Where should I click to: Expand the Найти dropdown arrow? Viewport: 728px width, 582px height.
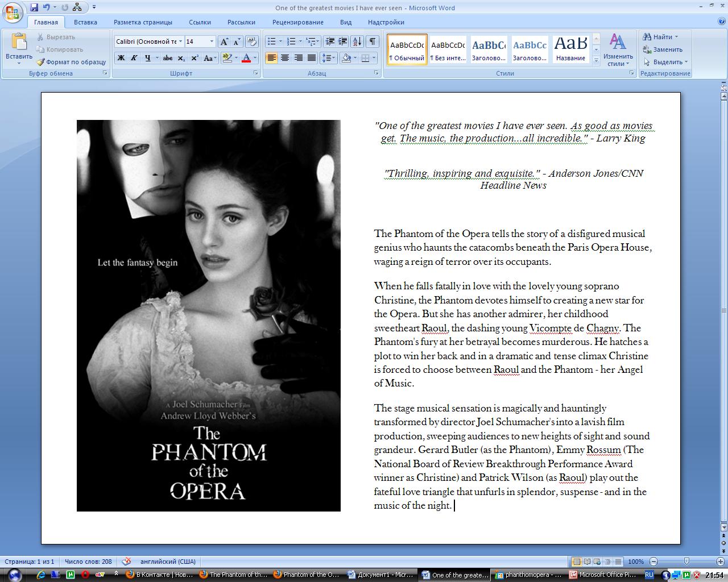click(x=676, y=37)
